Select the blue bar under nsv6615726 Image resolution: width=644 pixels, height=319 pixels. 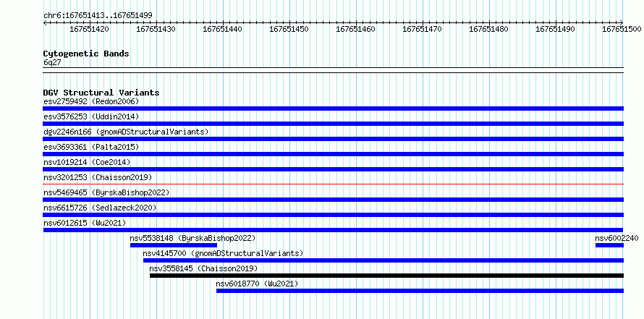pos(333,215)
